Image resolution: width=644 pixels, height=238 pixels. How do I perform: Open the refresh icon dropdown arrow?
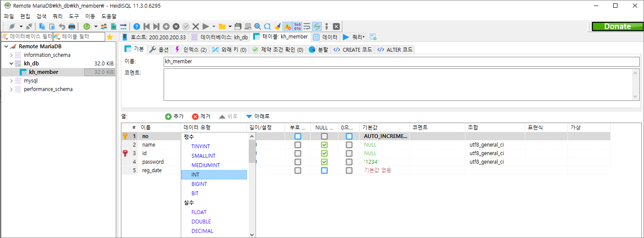(96, 26)
